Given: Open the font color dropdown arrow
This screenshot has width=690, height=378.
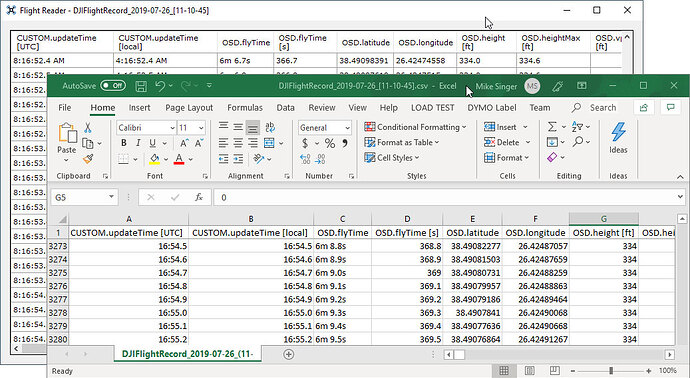Looking at the screenshot, I should pos(191,159).
